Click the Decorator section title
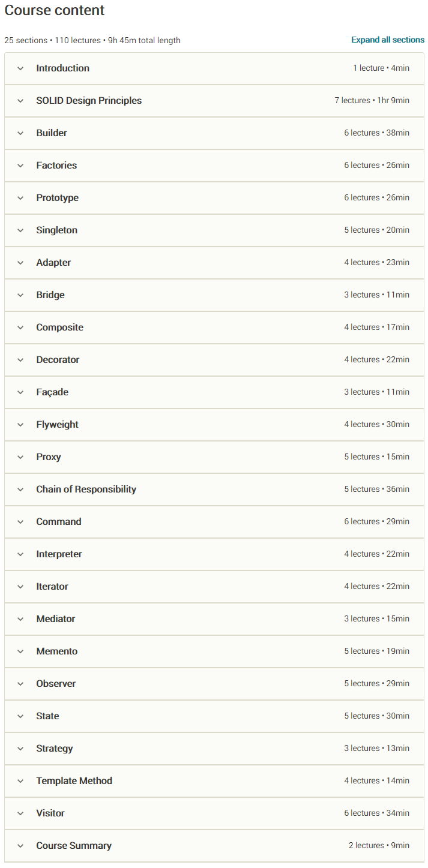Image resolution: width=428 pixels, height=868 pixels. tap(58, 360)
